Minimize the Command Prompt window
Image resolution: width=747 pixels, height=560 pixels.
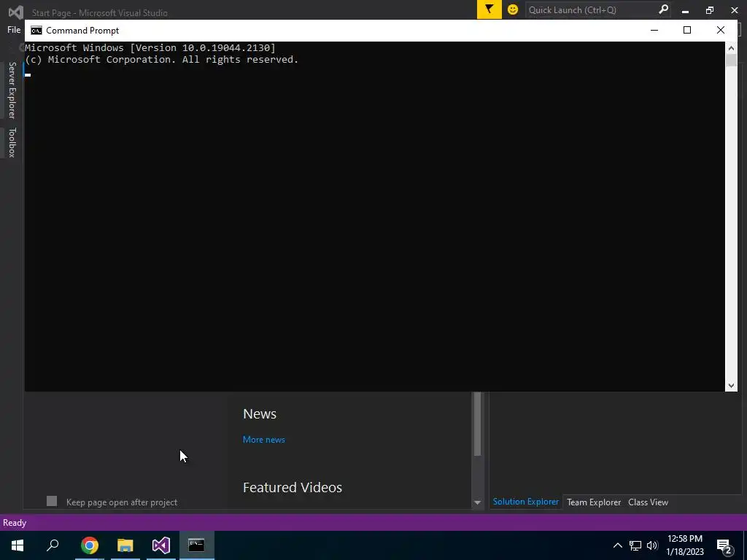[x=654, y=30]
